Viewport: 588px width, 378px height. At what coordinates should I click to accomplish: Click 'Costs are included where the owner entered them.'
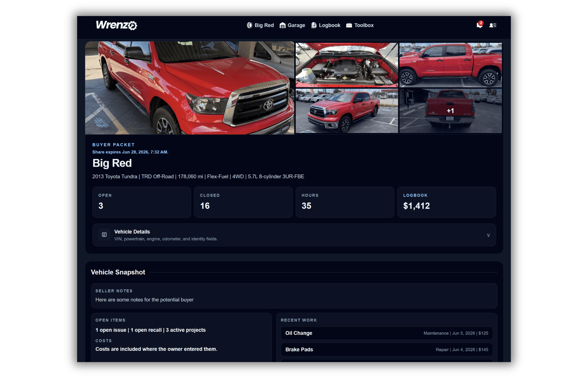click(156, 349)
